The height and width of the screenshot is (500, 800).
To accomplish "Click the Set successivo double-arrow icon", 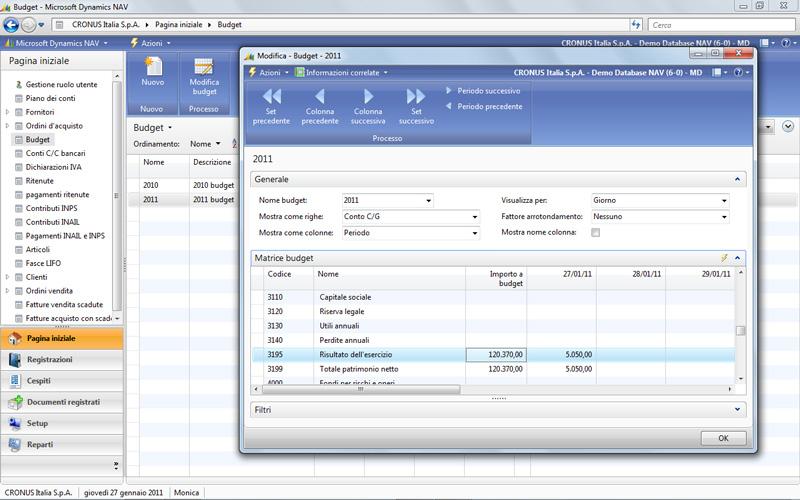I will 416,96.
